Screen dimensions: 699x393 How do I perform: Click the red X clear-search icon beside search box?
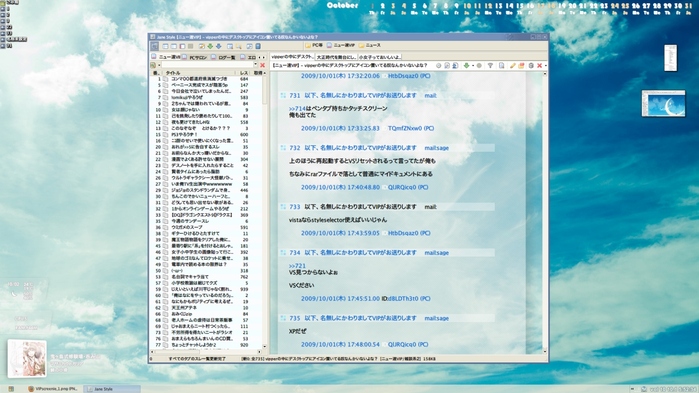pyautogui.click(x=262, y=65)
